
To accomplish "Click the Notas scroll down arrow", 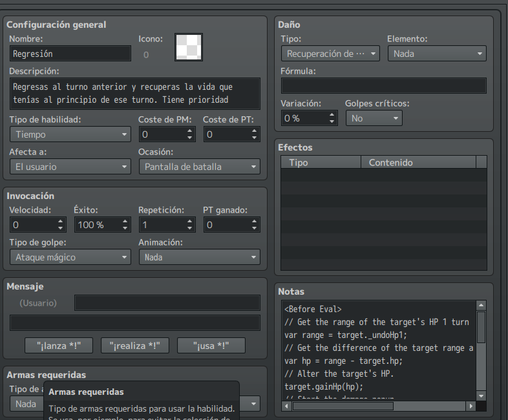I will click(x=481, y=395).
